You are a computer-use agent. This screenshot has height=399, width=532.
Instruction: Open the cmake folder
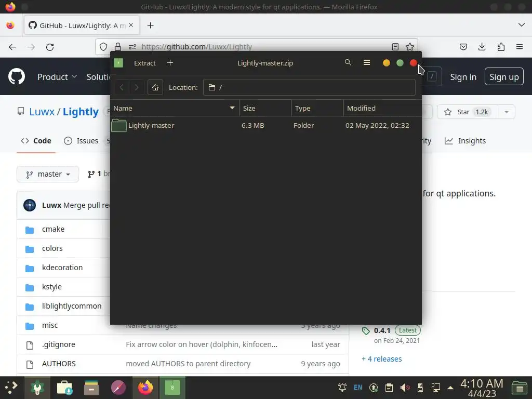tap(54, 229)
